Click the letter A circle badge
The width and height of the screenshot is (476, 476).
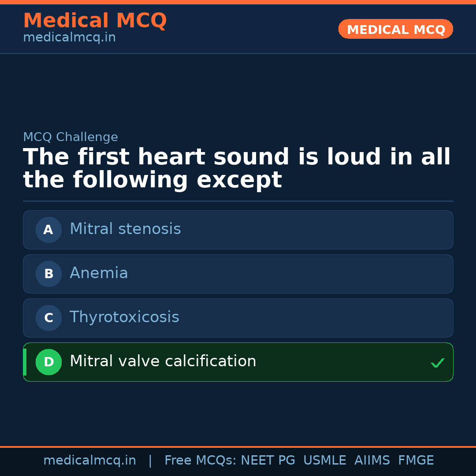[x=48, y=230]
